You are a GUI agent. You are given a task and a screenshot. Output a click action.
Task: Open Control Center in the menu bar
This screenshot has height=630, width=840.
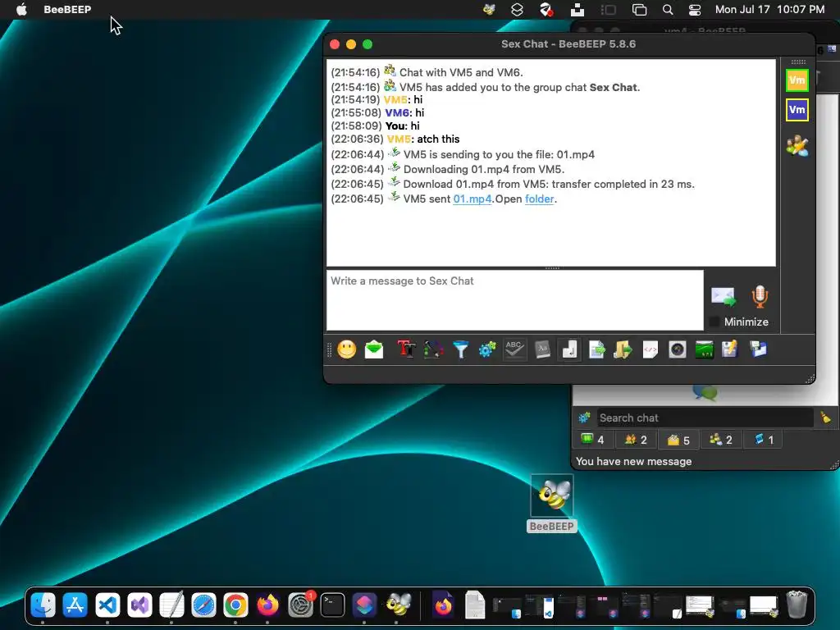[694, 9]
